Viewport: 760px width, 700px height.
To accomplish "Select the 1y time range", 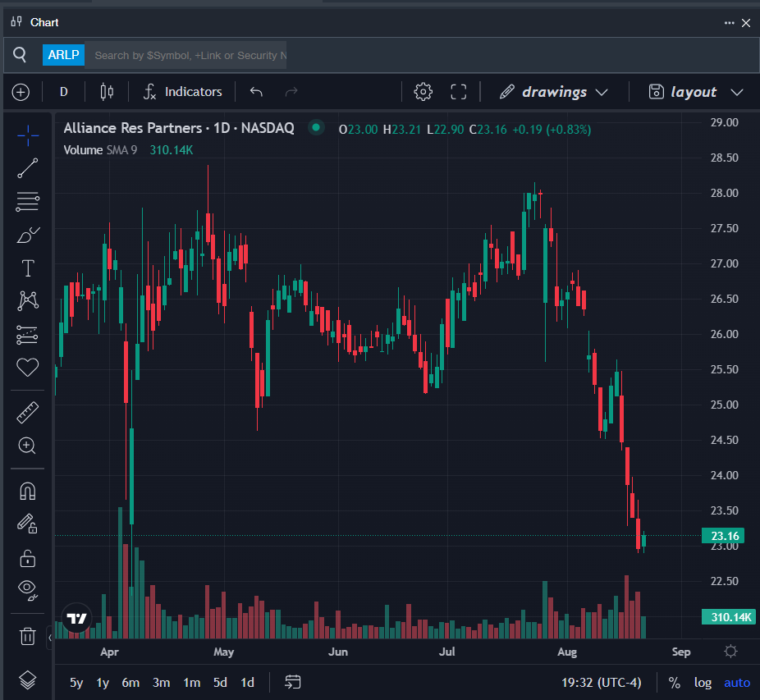I will [103, 683].
